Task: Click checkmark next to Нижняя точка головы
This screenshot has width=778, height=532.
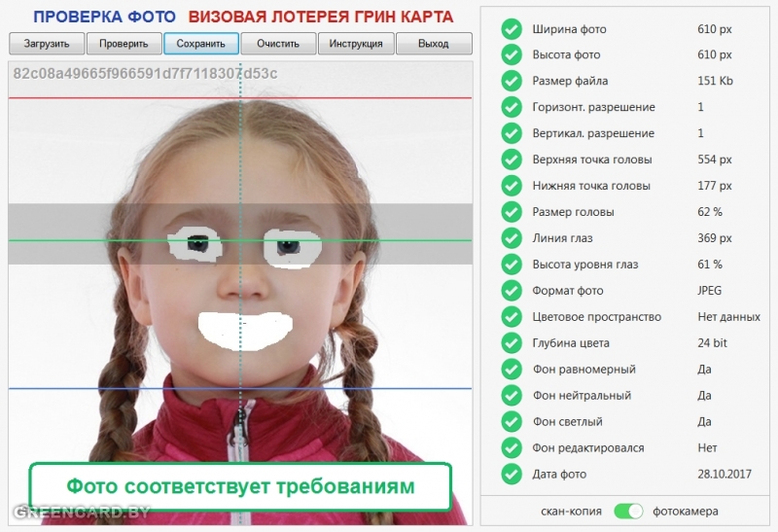Action: click(512, 186)
